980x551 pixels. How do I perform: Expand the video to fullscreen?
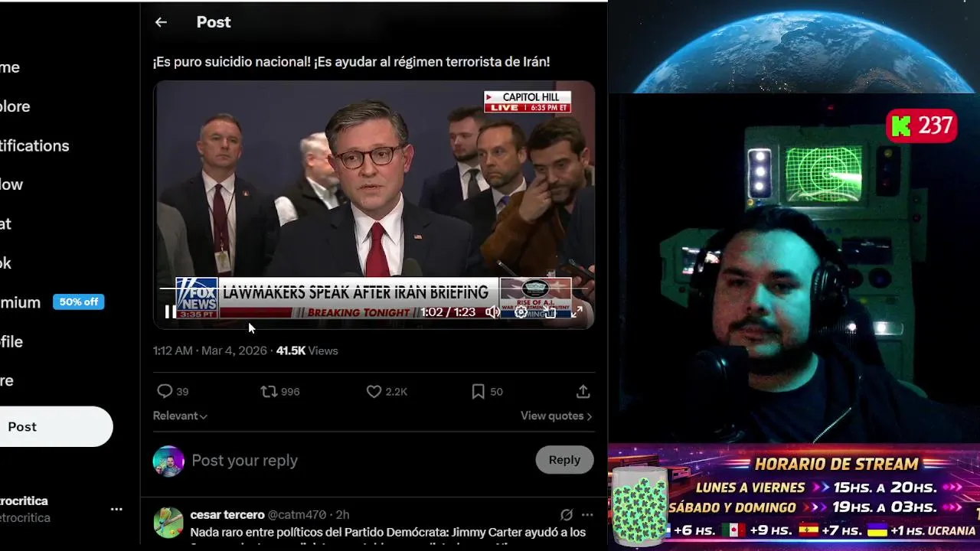[x=577, y=311]
